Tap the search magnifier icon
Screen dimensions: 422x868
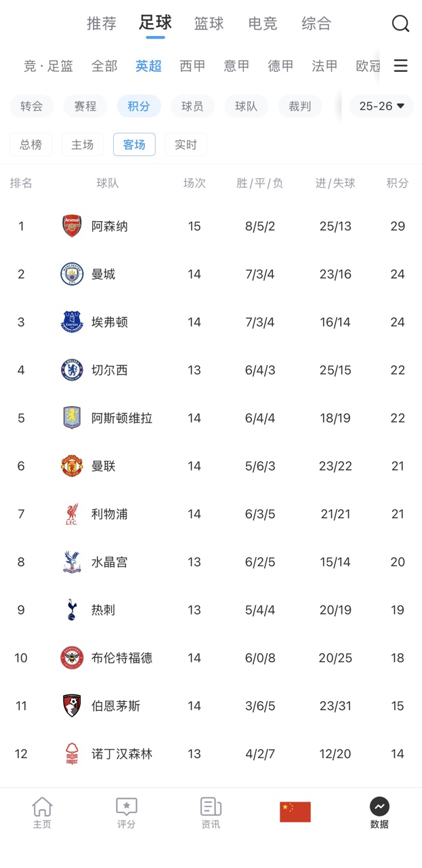click(x=400, y=24)
